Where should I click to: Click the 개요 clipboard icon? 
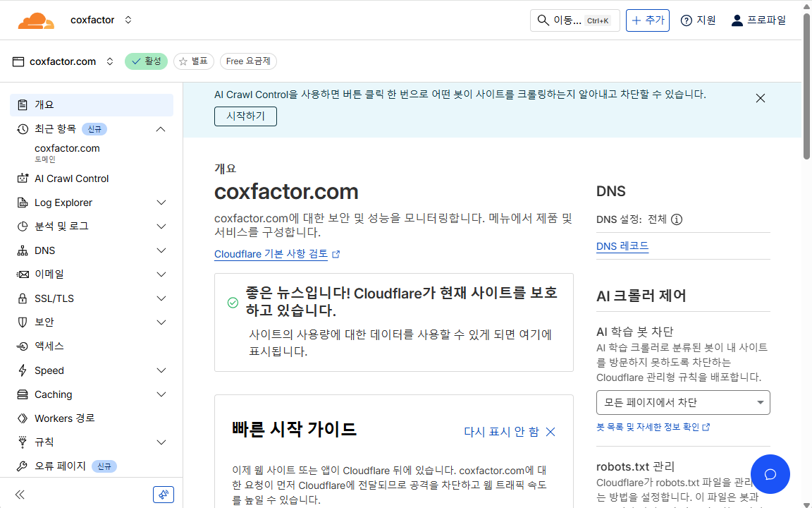(23, 104)
